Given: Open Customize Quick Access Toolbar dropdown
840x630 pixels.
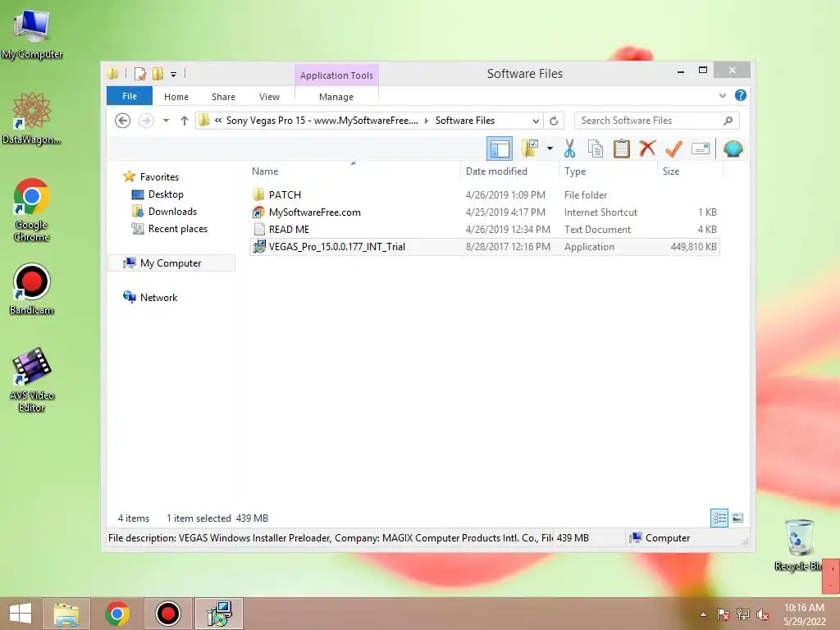Looking at the screenshot, I should (x=174, y=75).
